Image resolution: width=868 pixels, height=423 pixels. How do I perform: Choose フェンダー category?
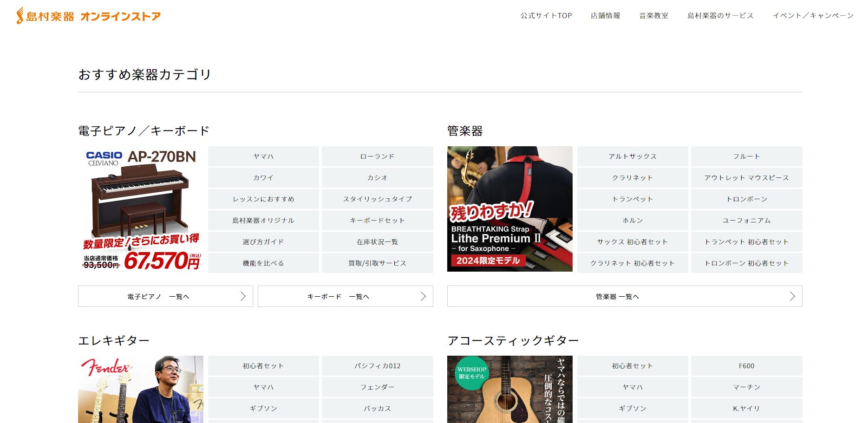tap(378, 387)
